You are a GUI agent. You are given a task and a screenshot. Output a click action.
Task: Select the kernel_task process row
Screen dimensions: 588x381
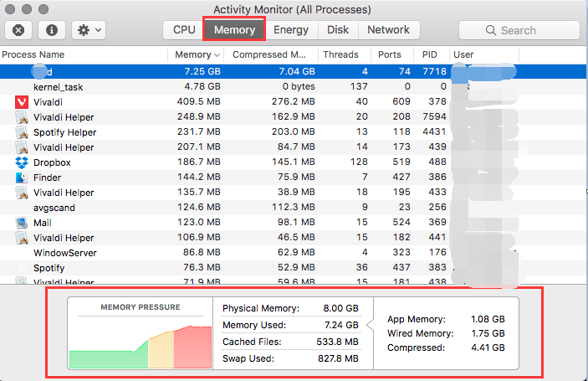[293, 87]
